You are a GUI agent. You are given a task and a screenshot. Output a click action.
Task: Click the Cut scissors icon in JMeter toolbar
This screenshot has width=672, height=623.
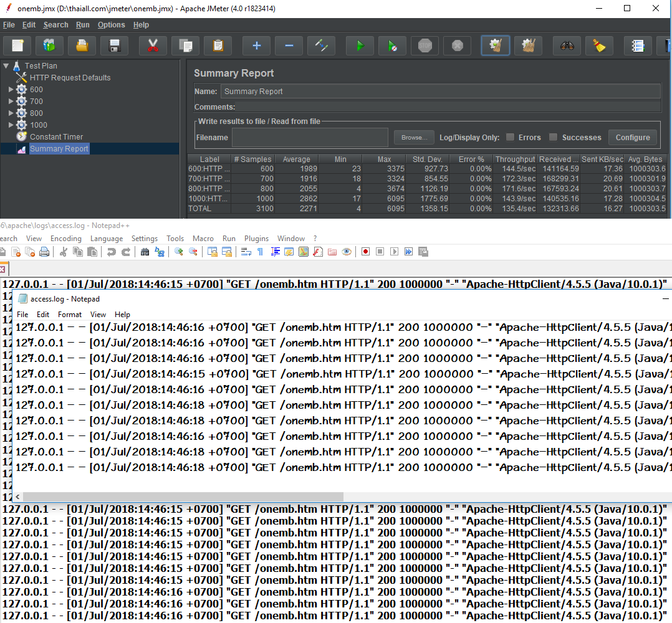tap(153, 46)
